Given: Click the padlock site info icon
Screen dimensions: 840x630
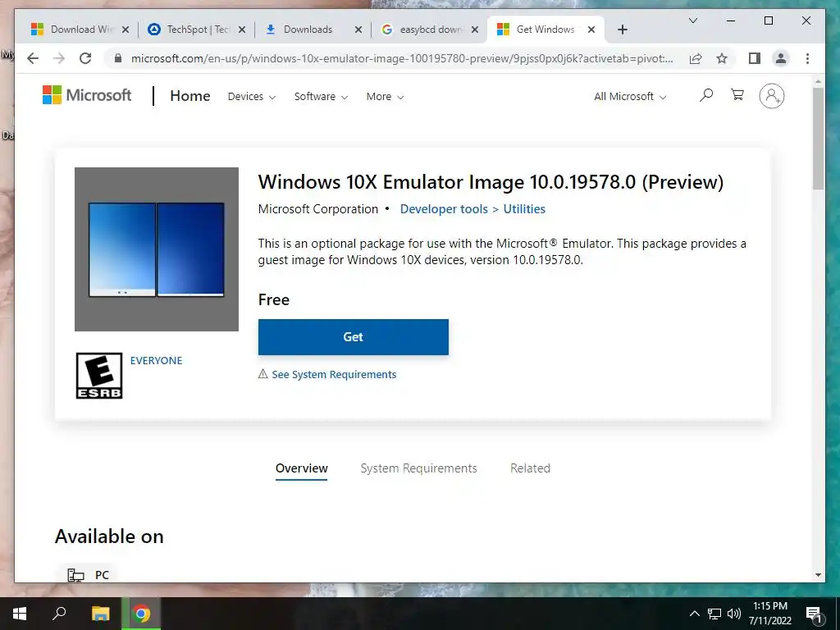Looking at the screenshot, I should (118, 58).
